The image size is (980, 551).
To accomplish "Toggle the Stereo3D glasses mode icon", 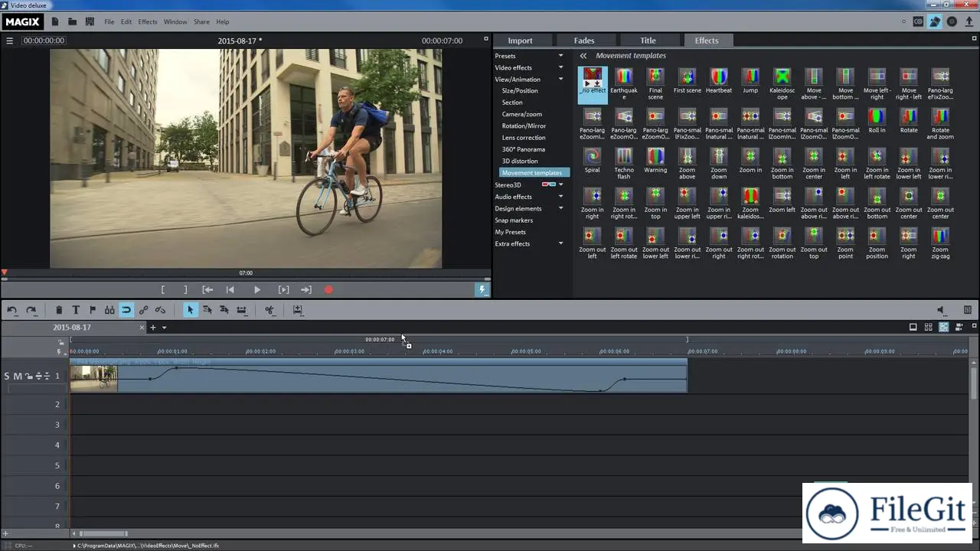I will pos(548,184).
